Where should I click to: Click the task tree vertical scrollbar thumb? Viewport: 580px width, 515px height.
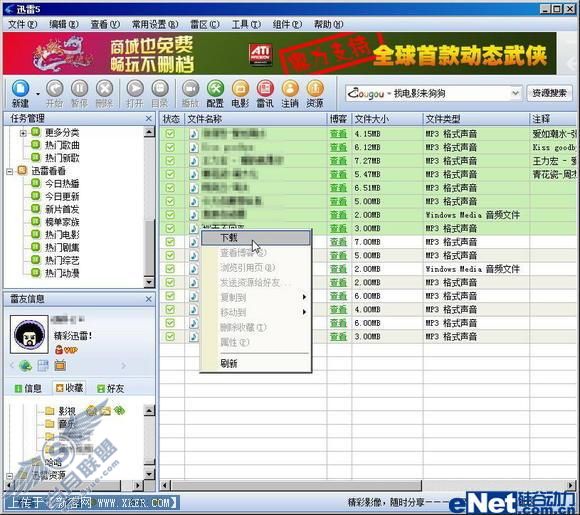(x=149, y=248)
